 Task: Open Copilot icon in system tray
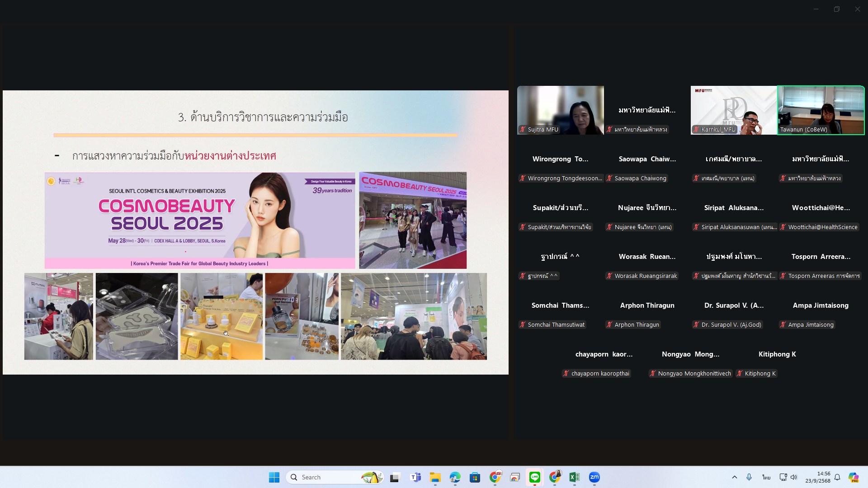tap(853, 477)
